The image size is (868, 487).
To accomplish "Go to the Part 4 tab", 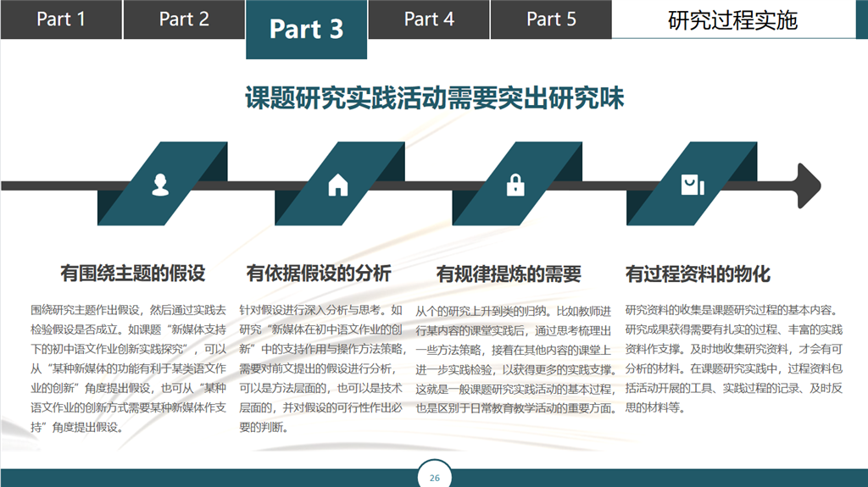I will pyautogui.click(x=429, y=19).
